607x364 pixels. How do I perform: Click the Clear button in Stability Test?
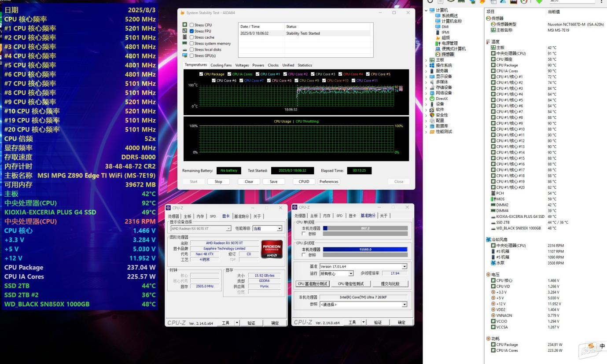tap(249, 182)
